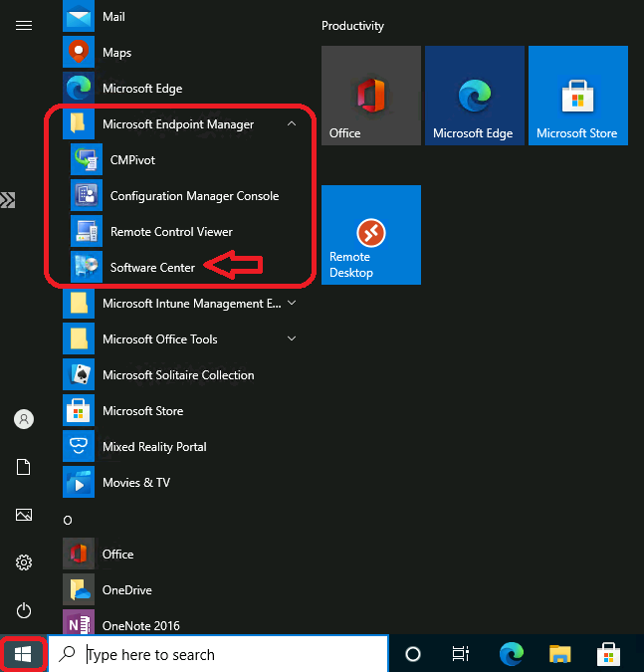Open the Microsoft Edge tile
644x672 pixels.
475,96
